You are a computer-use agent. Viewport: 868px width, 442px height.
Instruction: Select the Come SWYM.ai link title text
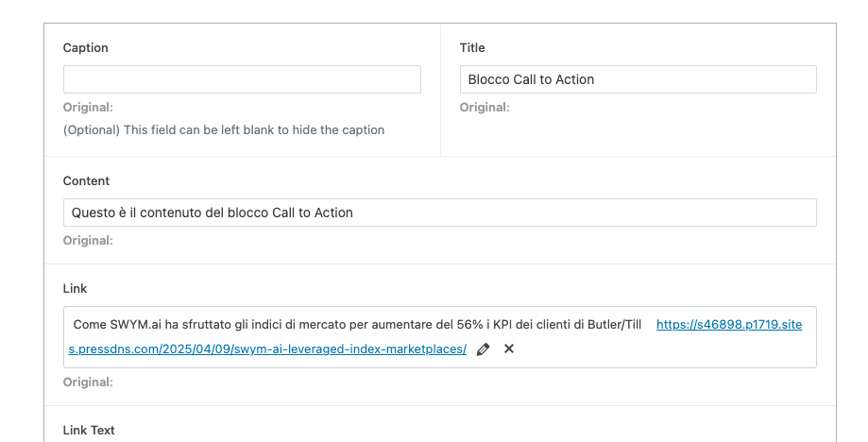pyautogui.click(x=357, y=325)
